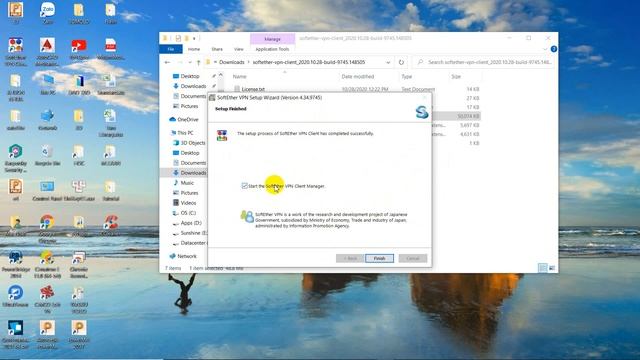Select pinned Pictures in Quick access

point(189,106)
